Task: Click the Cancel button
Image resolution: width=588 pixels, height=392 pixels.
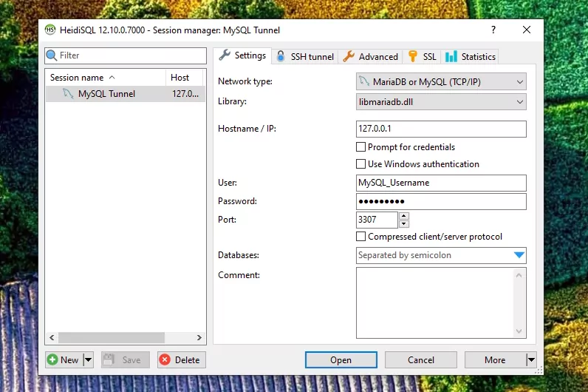Action: pyautogui.click(x=421, y=359)
